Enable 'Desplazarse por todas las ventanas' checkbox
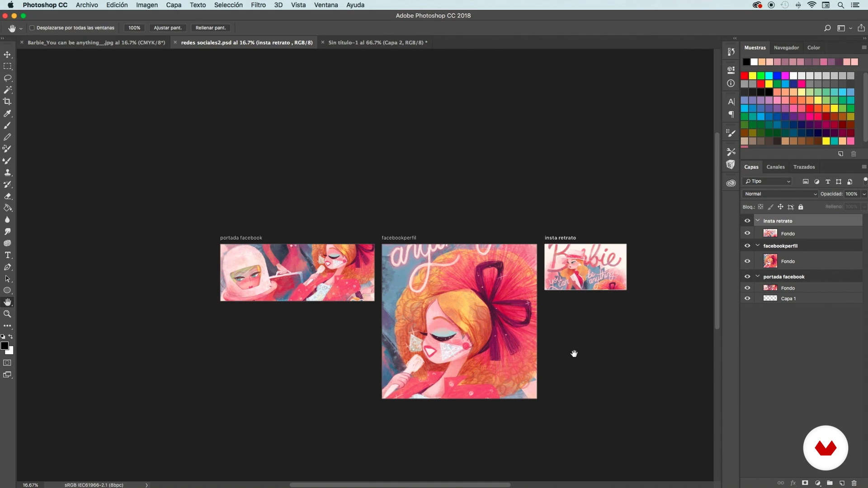This screenshot has width=868, height=488. tap(32, 28)
